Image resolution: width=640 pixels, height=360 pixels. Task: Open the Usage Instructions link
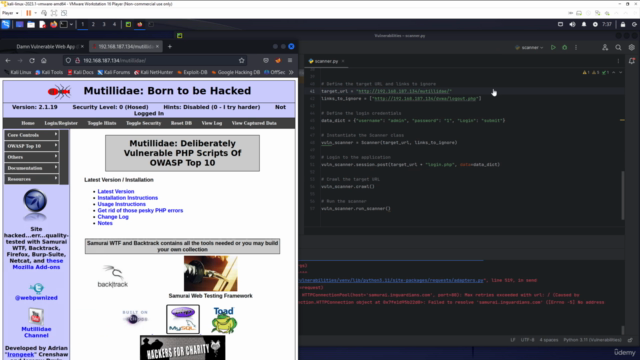[121, 204]
